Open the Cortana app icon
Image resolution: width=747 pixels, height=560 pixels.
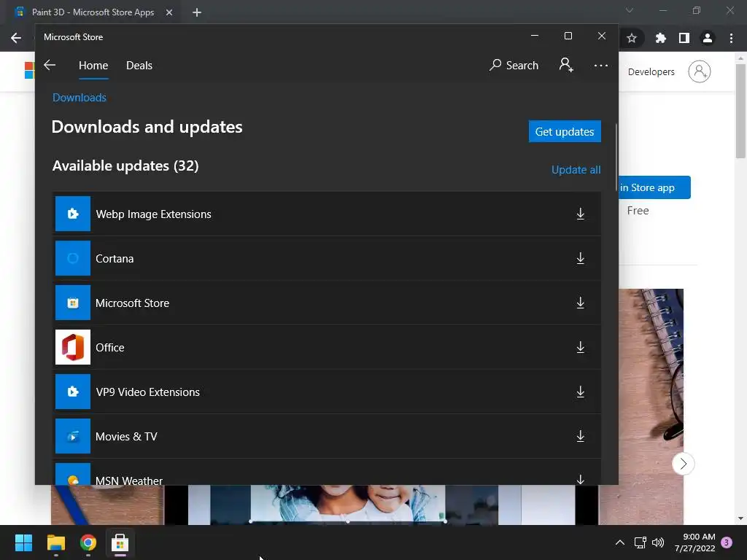pos(73,258)
